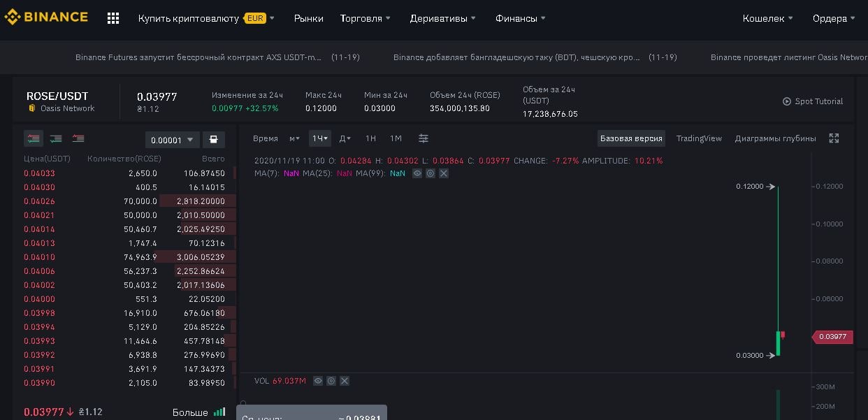This screenshot has width=868, height=420.
Task: Click the Binance logo
Action: click(x=46, y=17)
